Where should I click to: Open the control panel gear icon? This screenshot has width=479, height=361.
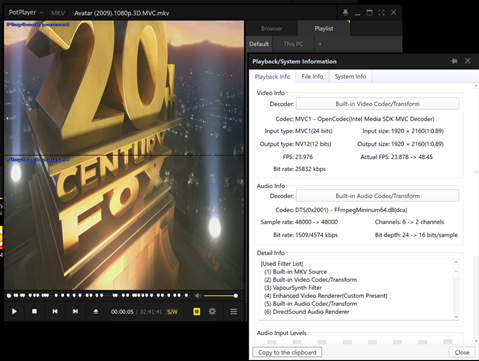tap(212, 311)
